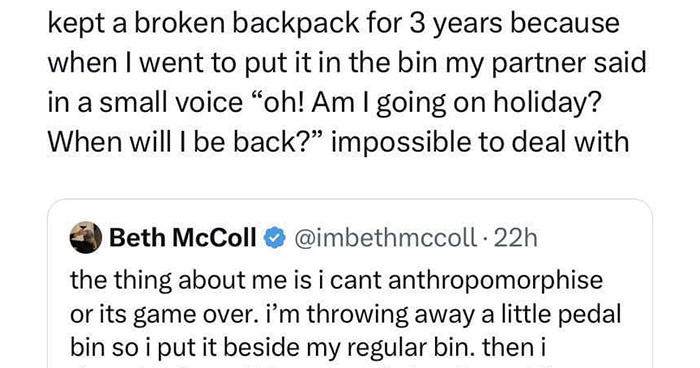Select the line starting 'kept a broken backpack'
Viewport: 700px width, 368px height.
(333, 25)
